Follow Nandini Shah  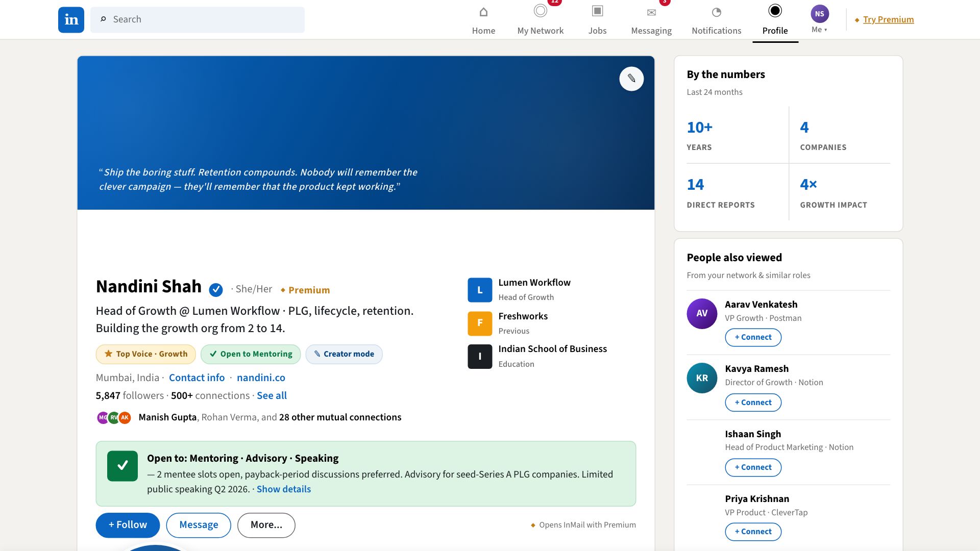(x=128, y=525)
